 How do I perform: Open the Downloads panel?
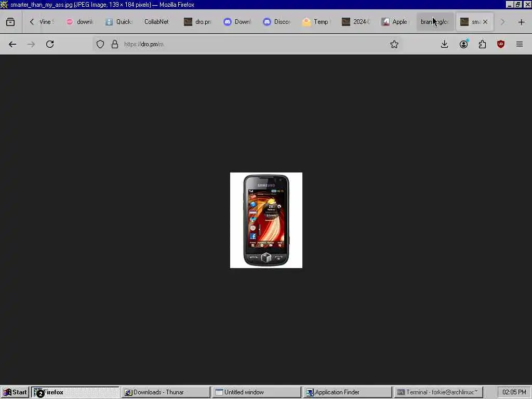click(445, 45)
